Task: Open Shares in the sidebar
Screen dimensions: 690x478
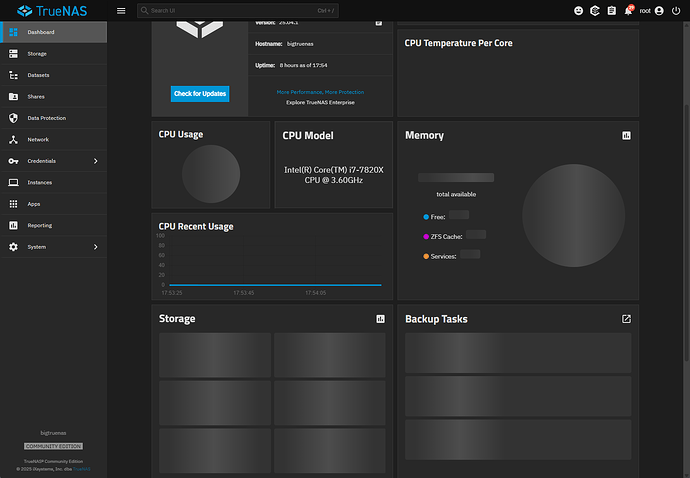Action: [53, 97]
